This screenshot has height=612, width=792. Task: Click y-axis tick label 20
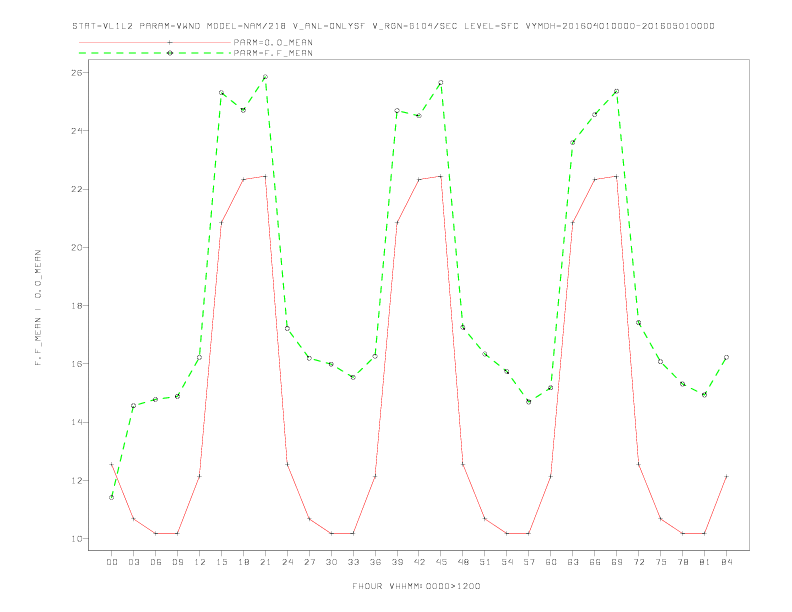pos(77,247)
